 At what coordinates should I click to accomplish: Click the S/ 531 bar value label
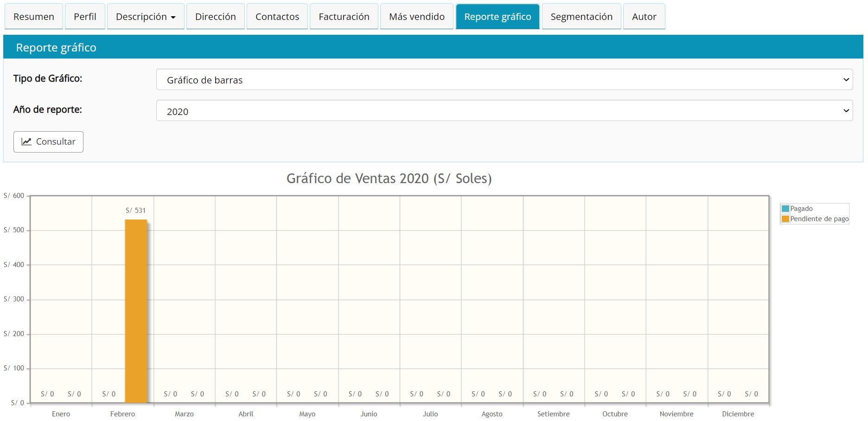tap(135, 210)
